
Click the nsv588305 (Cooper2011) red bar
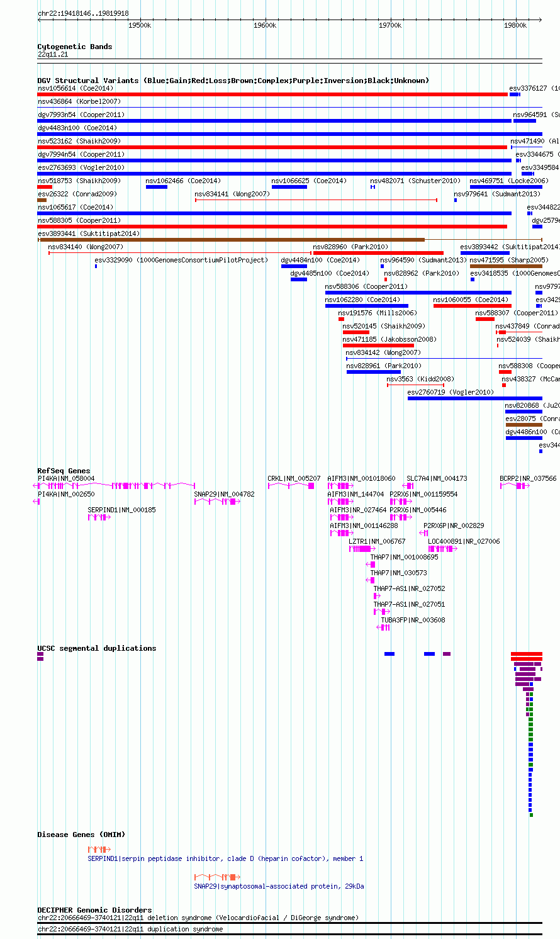tap(272, 227)
